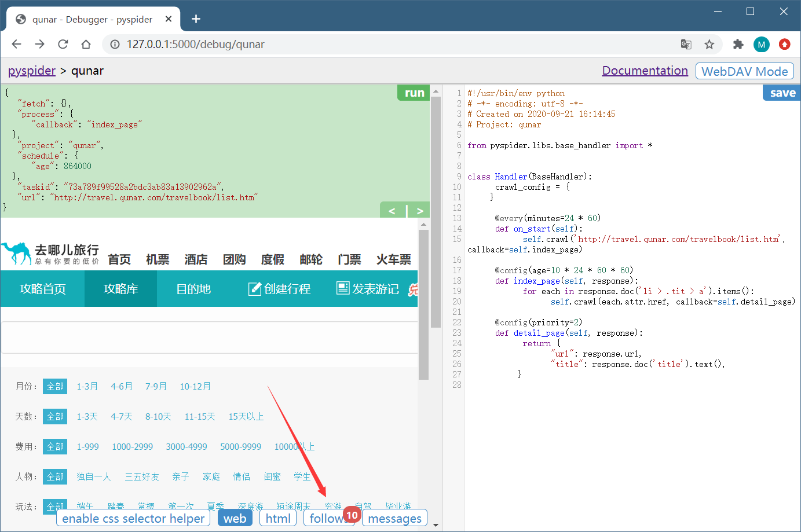Switch to the html view tab

click(x=278, y=518)
